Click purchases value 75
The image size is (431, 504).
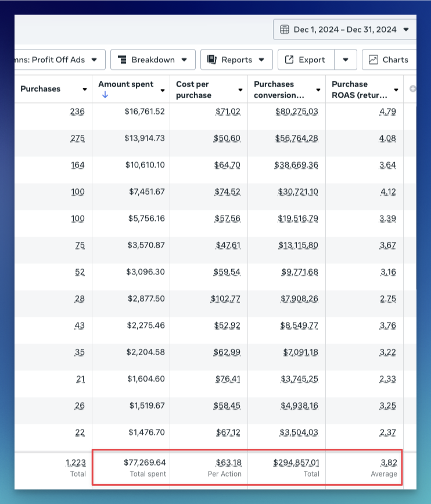(80, 245)
